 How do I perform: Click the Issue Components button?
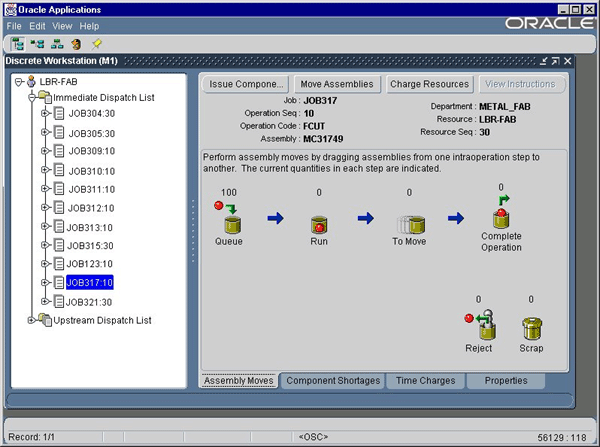point(246,84)
